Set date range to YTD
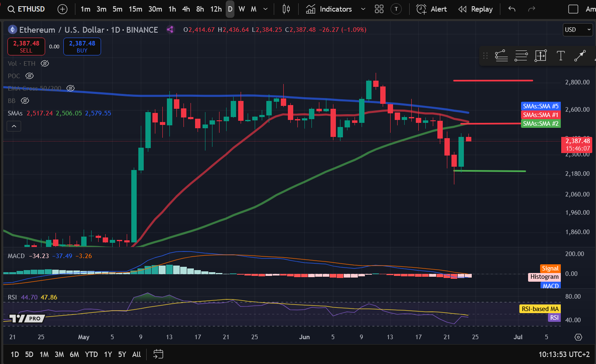This screenshot has width=596, height=364. pyautogui.click(x=91, y=354)
